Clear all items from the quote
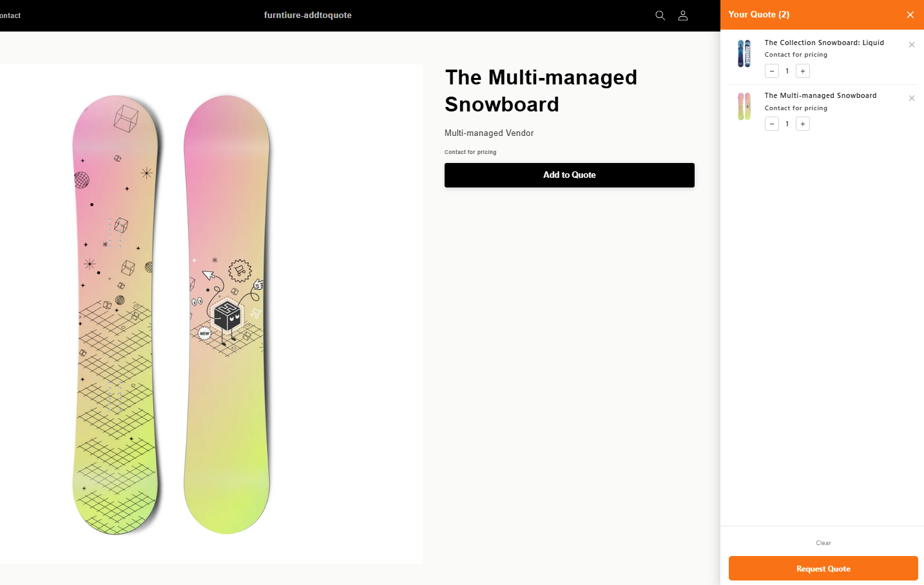This screenshot has height=585, width=924. coord(823,542)
